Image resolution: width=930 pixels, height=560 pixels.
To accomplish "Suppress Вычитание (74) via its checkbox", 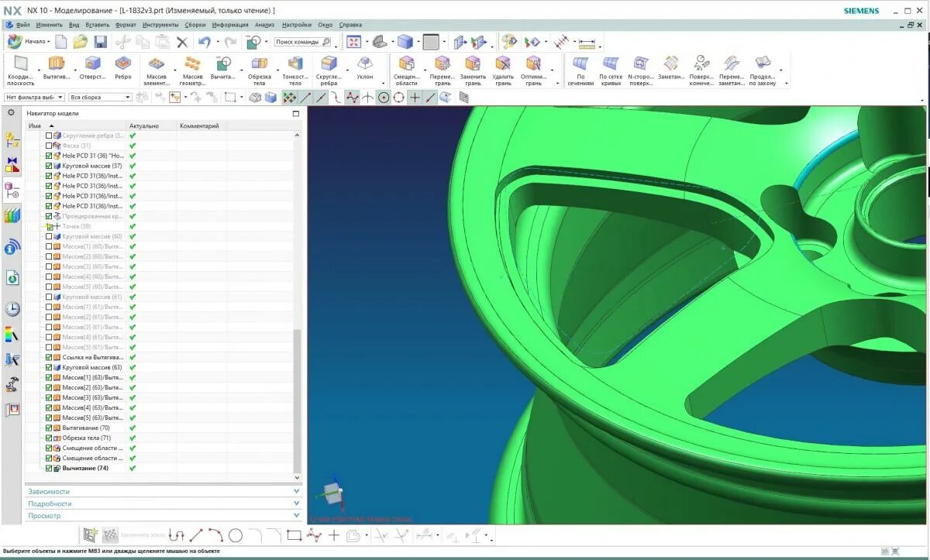I will pyautogui.click(x=48, y=468).
